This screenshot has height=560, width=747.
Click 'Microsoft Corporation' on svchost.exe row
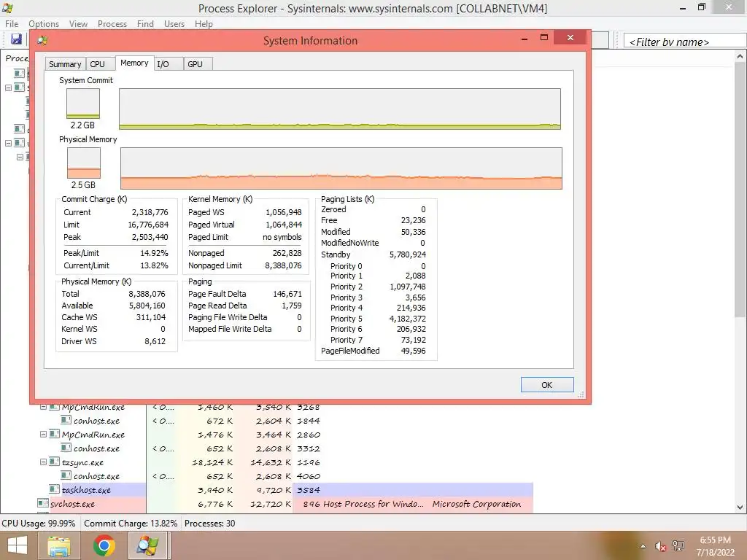click(x=476, y=504)
